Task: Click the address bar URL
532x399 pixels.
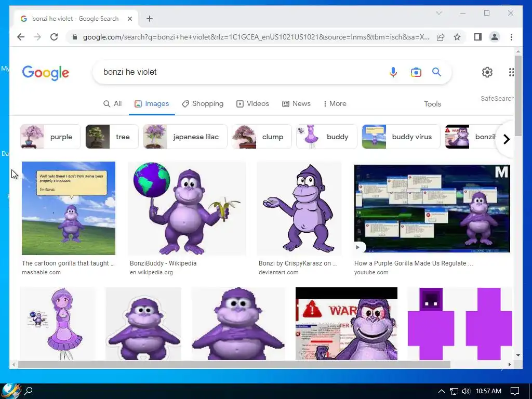Action: pyautogui.click(x=256, y=37)
